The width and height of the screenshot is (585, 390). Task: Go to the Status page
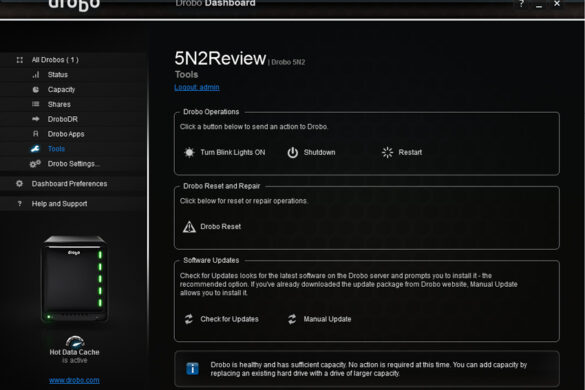point(58,75)
